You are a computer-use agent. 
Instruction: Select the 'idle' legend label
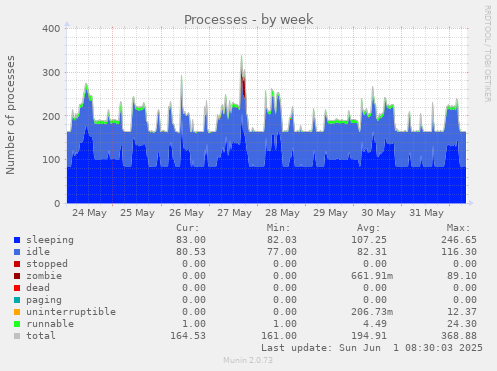click(x=38, y=252)
